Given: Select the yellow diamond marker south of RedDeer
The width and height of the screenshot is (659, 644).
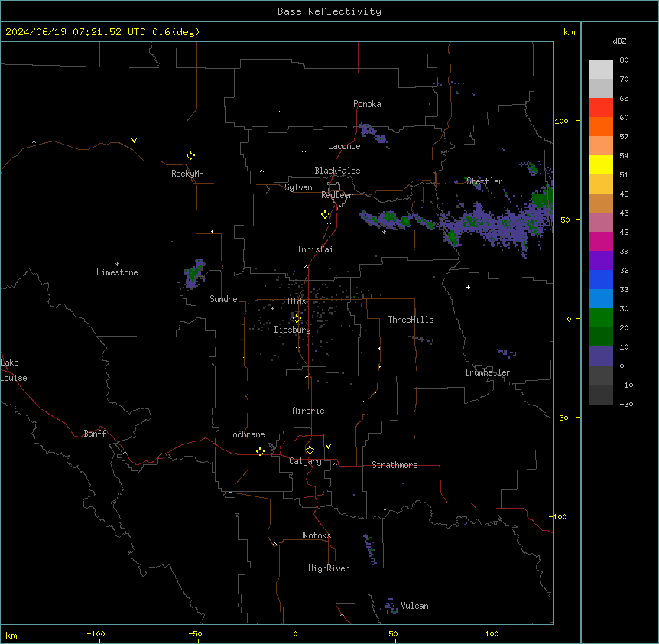Looking at the screenshot, I should pos(326,215).
